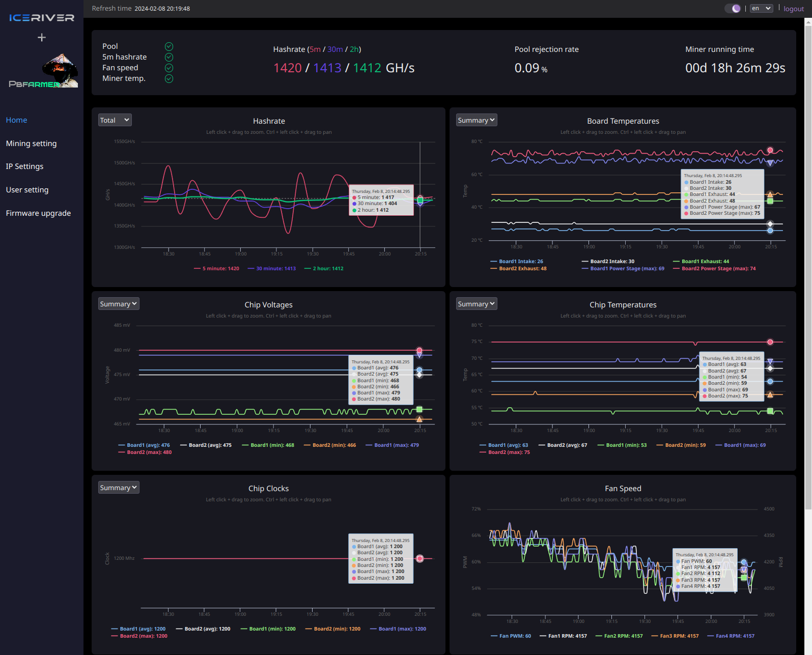Open the Hashrate chart Total dropdown
The image size is (812, 655).
click(115, 120)
